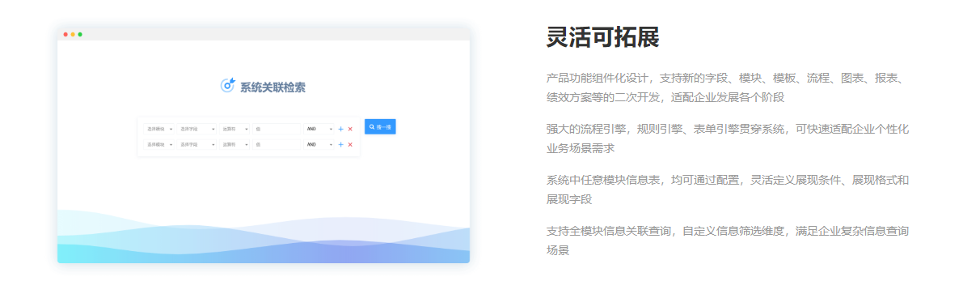Open the second row AND logic dropdown

(x=319, y=144)
